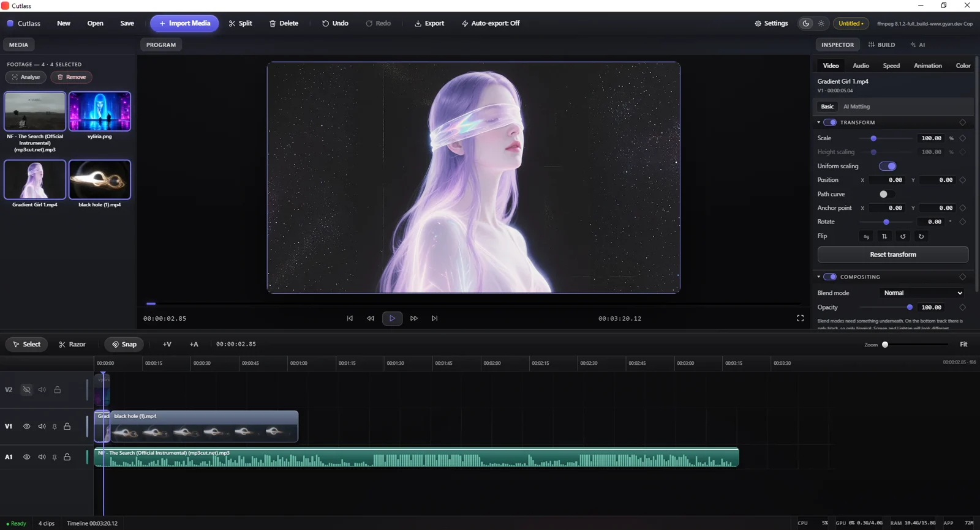Split the clip at playhead
The width and height of the screenshot is (980, 530).
(x=240, y=23)
